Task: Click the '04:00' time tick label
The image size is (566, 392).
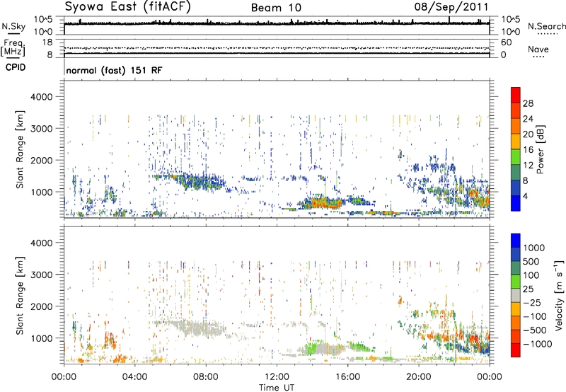Action: click(135, 377)
